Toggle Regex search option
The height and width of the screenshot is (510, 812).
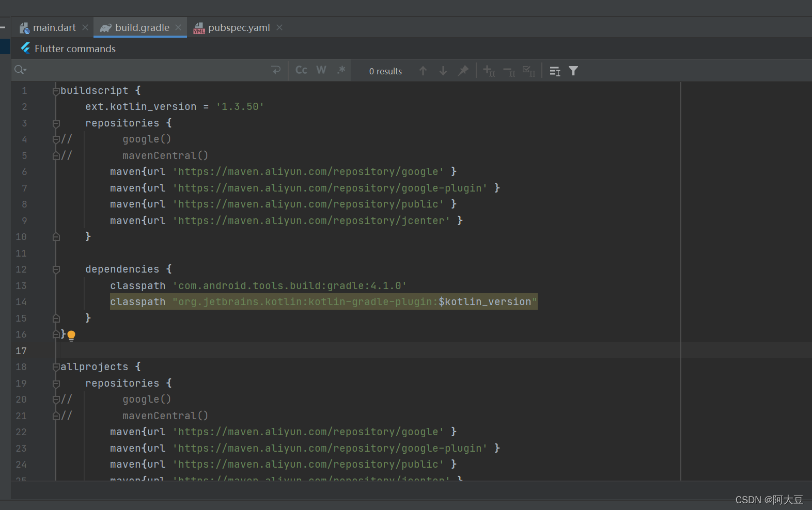341,70
